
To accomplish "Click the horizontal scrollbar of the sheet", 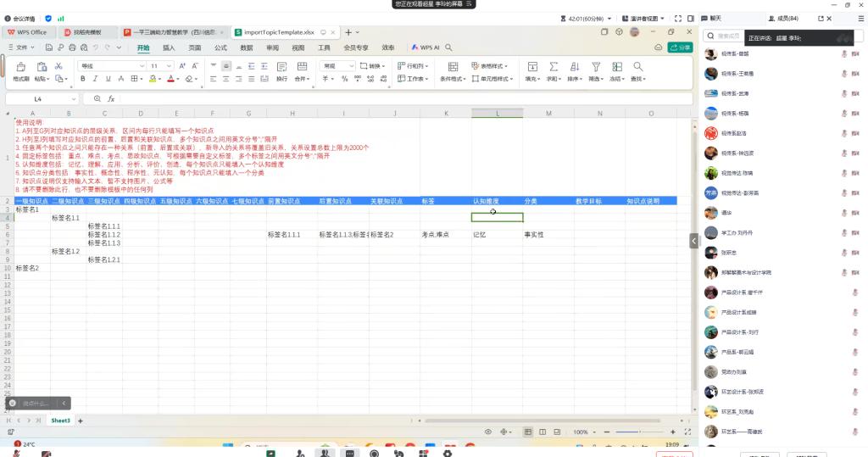I will (542, 421).
